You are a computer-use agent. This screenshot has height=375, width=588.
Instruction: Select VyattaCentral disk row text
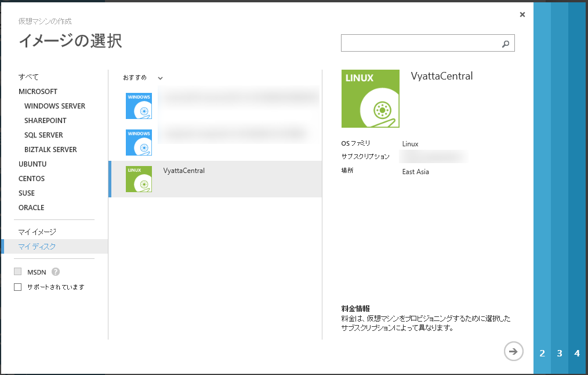184,171
